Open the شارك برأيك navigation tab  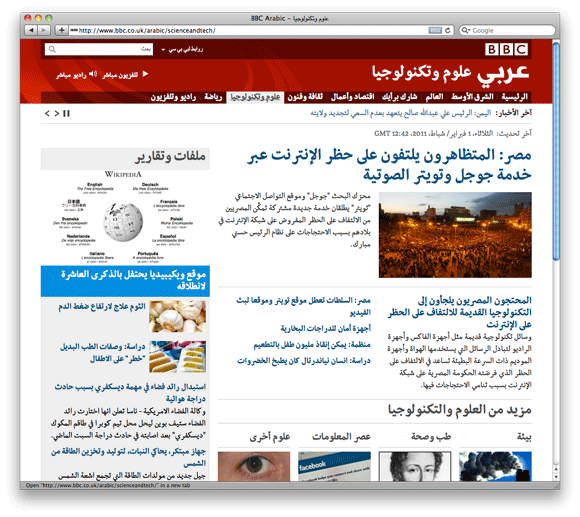(x=399, y=97)
